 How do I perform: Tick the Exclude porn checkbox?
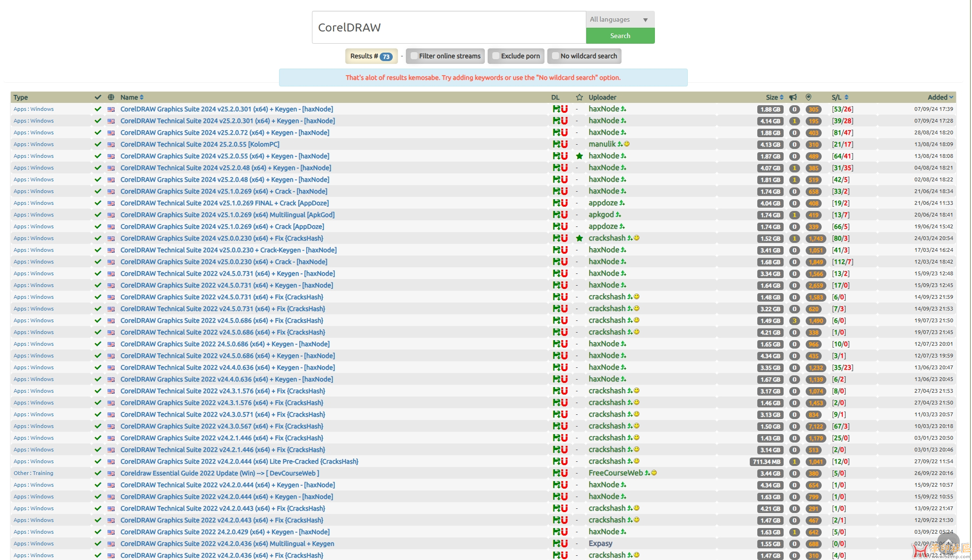pos(496,56)
